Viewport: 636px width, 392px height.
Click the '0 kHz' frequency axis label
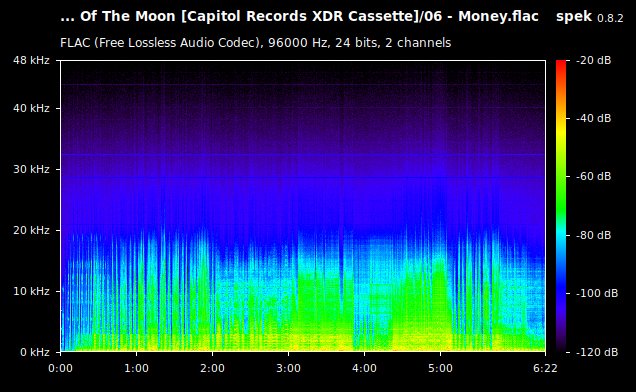coord(35,352)
